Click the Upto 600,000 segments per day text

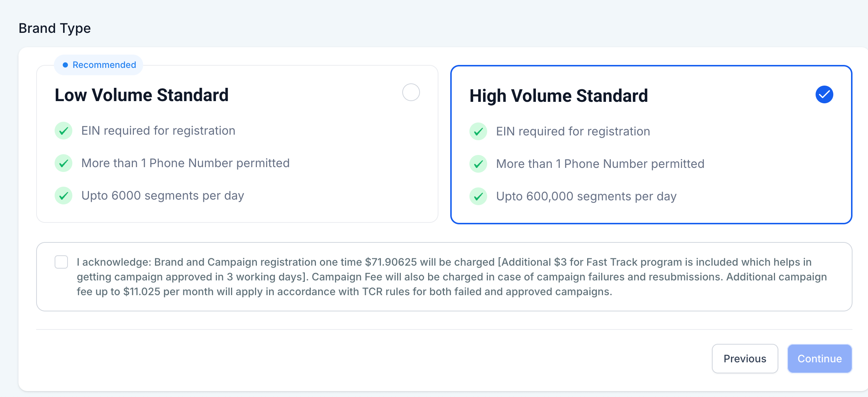click(586, 196)
